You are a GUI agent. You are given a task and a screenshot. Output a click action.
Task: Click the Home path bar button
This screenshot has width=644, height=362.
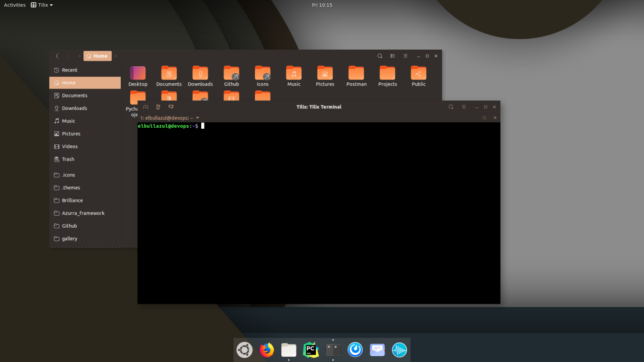coord(98,56)
